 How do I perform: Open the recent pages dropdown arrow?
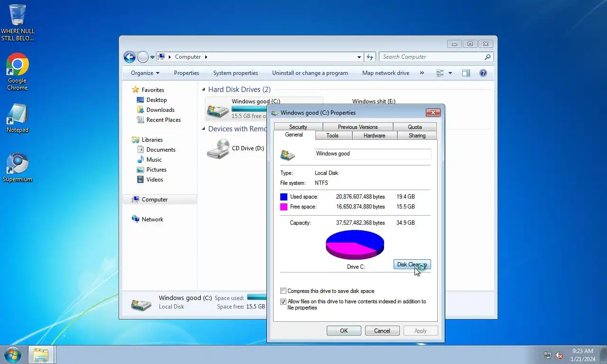coord(152,57)
